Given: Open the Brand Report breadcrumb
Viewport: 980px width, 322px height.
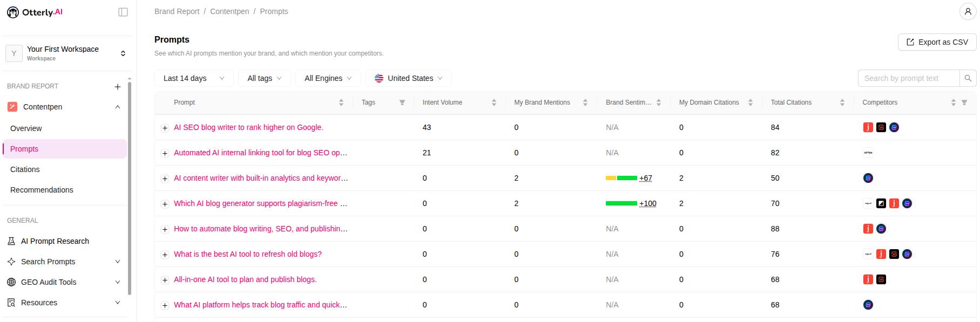Looking at the screenshot, I should point(177,11).
